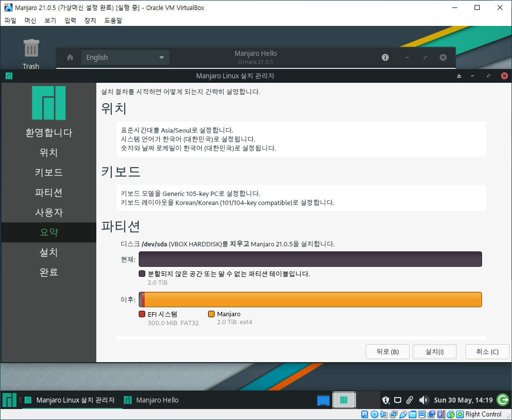Open the update notifier shield icon
The image size is (512, 420).
386,400
